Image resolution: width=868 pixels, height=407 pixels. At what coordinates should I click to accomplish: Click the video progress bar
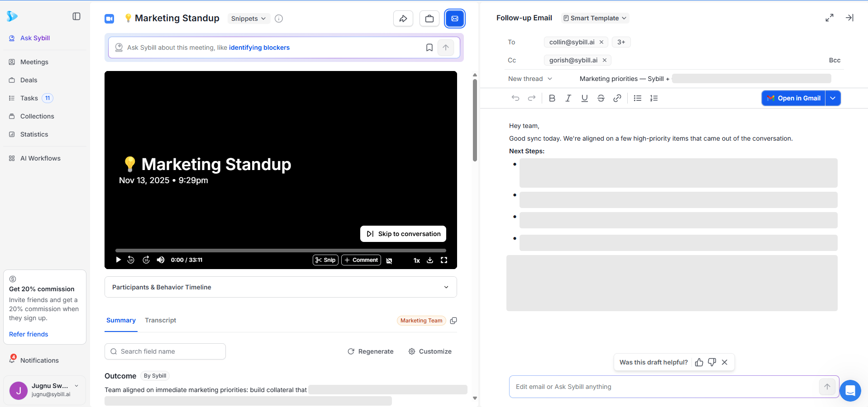[x=281, y=250]
